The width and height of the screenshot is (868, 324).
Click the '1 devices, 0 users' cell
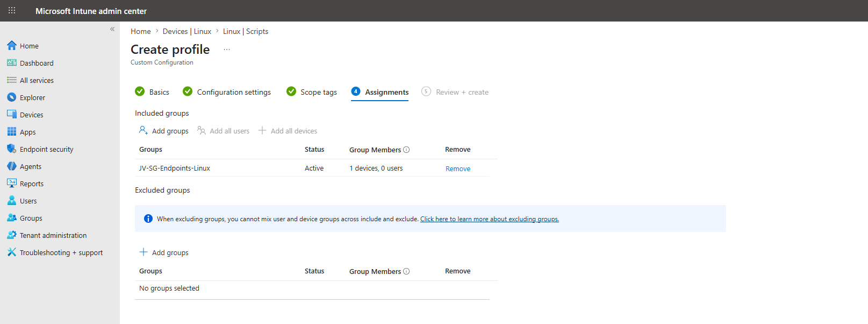click(x=376, y=168)
